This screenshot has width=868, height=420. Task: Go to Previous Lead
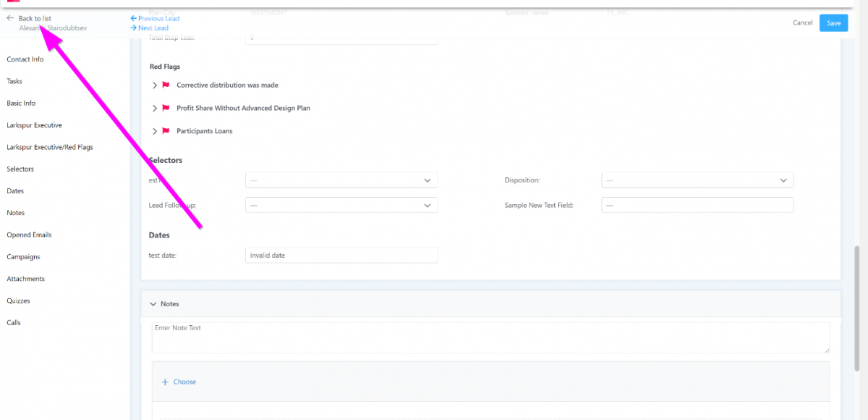[155, 18]
